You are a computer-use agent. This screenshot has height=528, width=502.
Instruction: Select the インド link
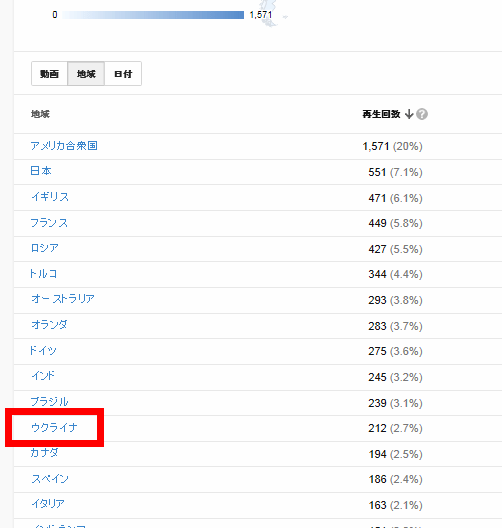[43, 376]
